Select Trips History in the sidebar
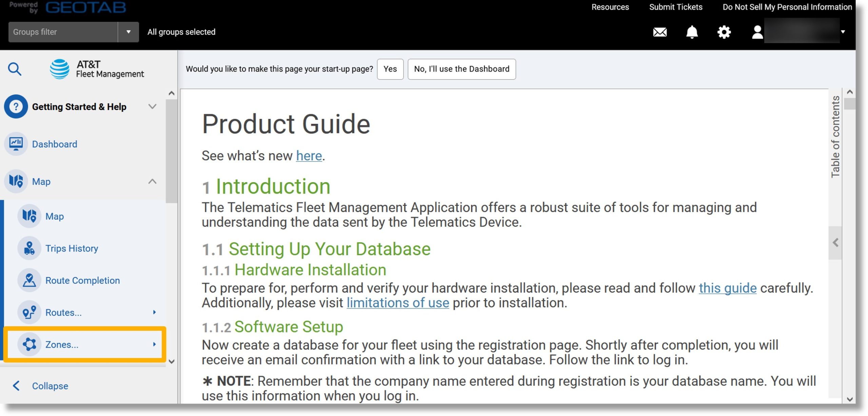The height and width of the screenshot is (416, 868). (72, 248)
